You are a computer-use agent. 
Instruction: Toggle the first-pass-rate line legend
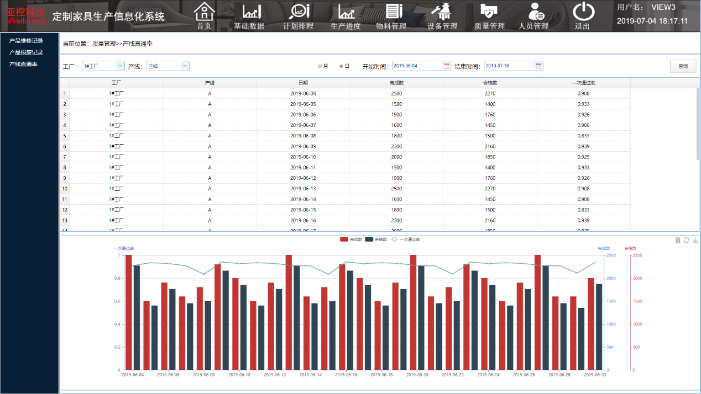click(x=405, y=239)
